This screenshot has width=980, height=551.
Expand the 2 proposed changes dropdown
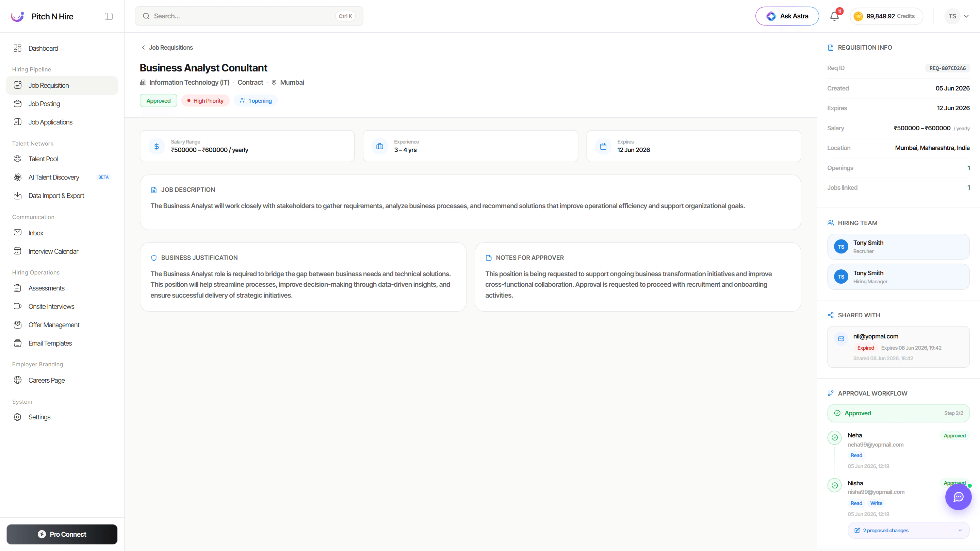pyautogui.click(x=960, y=531)
